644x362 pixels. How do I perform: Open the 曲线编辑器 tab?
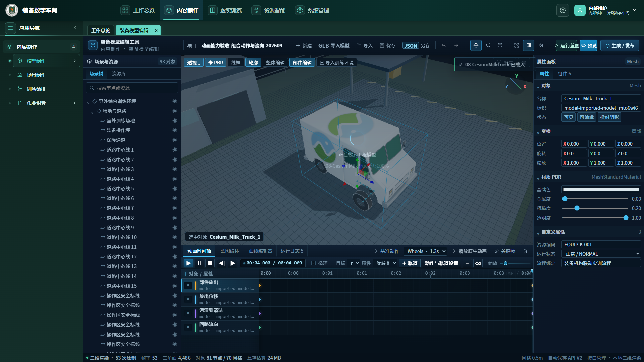(261, 251)
